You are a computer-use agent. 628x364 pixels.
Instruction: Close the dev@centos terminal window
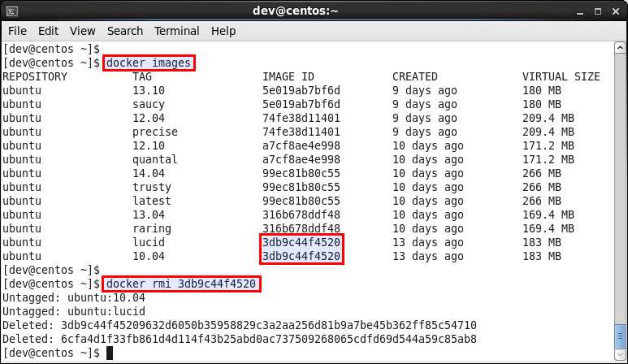pos(616,11)
